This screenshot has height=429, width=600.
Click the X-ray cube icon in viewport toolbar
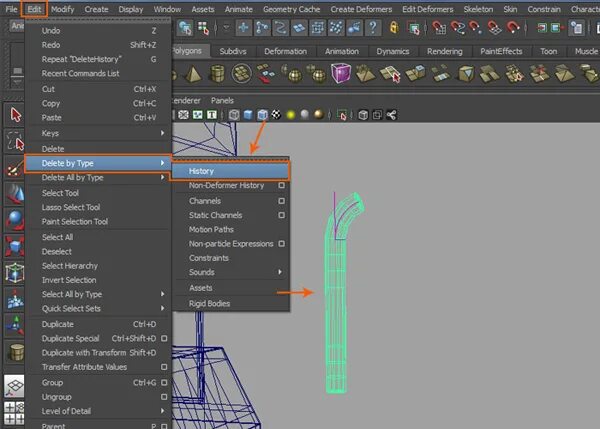pyautogui.click(x=363, y=115)
